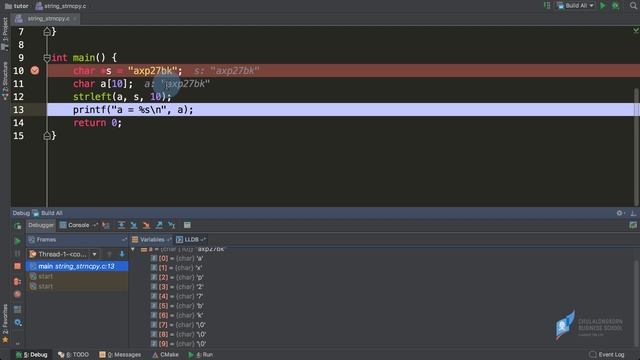Click the Run to Cursor icon

pos(172,225)
